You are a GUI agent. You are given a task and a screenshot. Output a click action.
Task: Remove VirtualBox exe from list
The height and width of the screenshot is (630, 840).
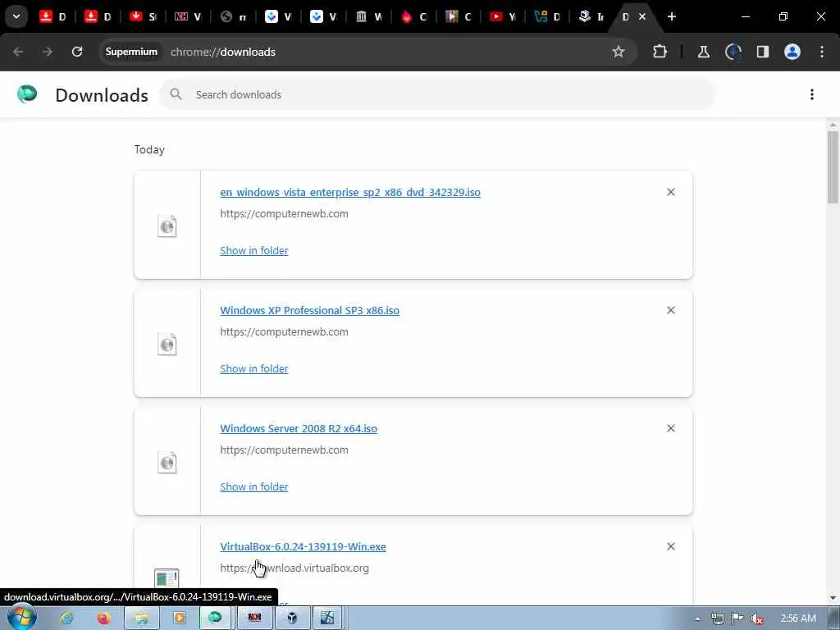pos(671,546)
